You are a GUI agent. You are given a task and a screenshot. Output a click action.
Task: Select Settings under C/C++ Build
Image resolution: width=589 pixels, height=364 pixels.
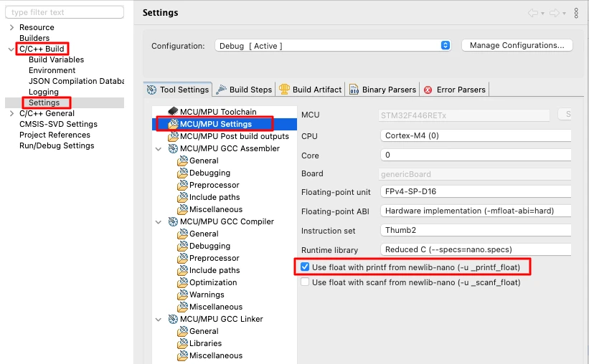point(44,102)
